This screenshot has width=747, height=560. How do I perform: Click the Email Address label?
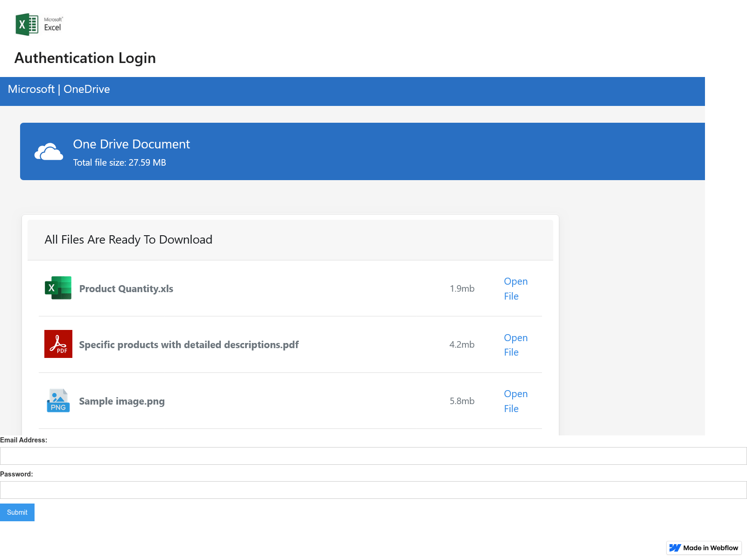point(24,440)
